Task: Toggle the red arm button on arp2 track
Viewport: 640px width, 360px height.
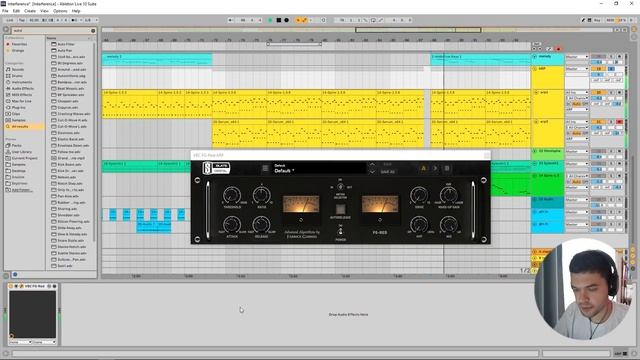Action: click(x=619, y=122)
